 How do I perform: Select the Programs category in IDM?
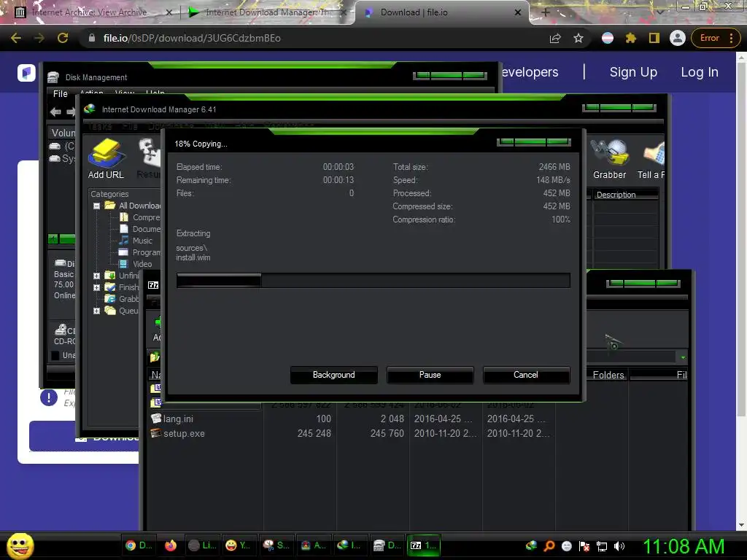pos(146,252)
